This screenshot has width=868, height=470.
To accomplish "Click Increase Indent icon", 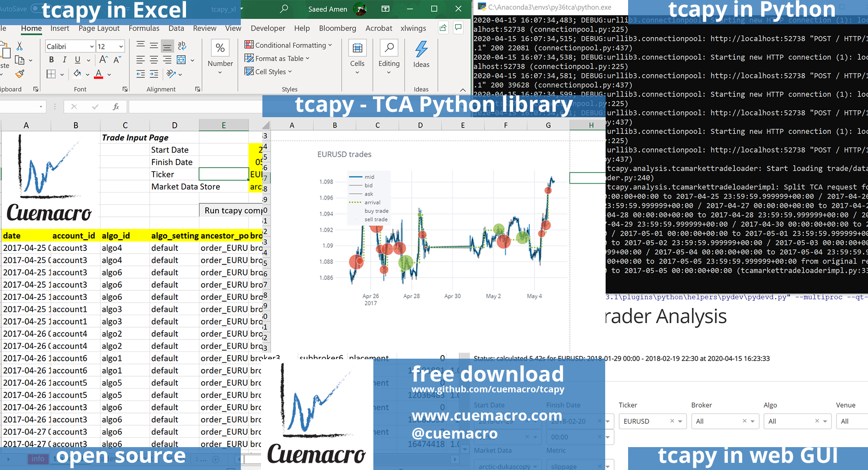I will 154,74.
